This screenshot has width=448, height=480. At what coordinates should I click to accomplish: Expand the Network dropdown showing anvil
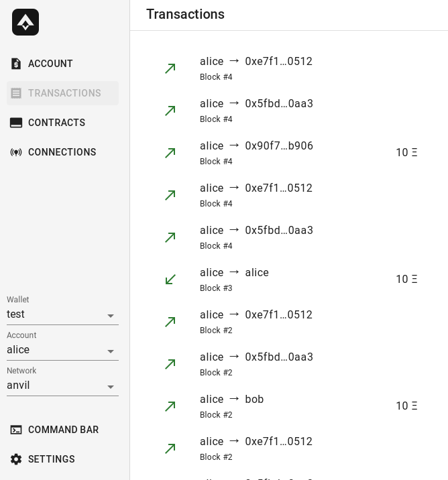pyautogui.click(x=62, y=385)
